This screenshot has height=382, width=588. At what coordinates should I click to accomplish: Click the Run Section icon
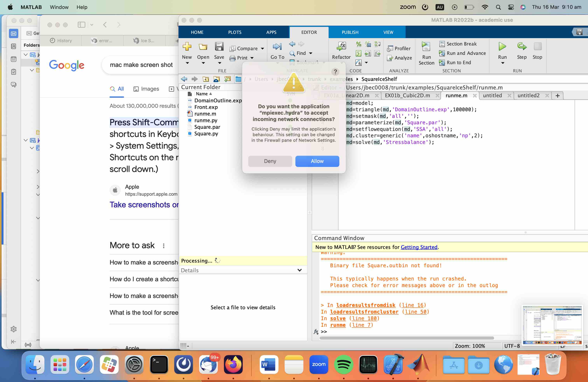coord(426,46)
